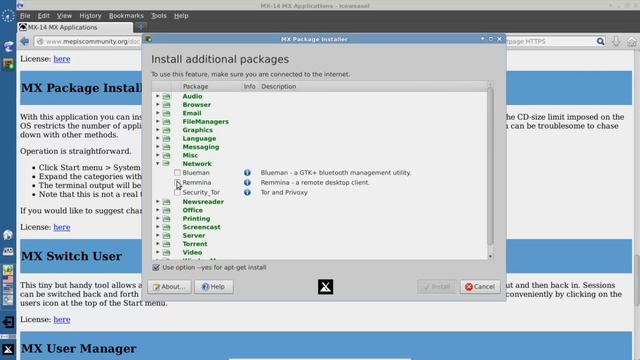Click the package list scroll-down arrow
The image size is (640, 360).
pyautogui.click(x=490, y=256)
